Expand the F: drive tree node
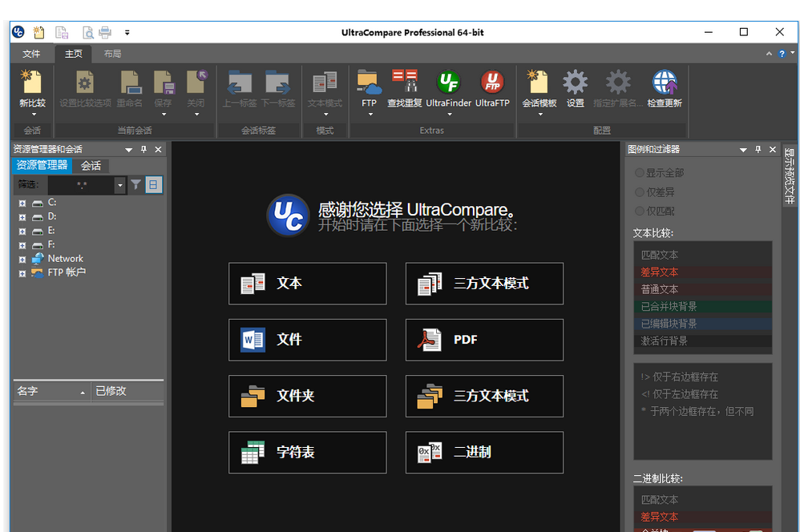Screen dimensions: 800x532 pyautogui.click(x=22, y=245)
